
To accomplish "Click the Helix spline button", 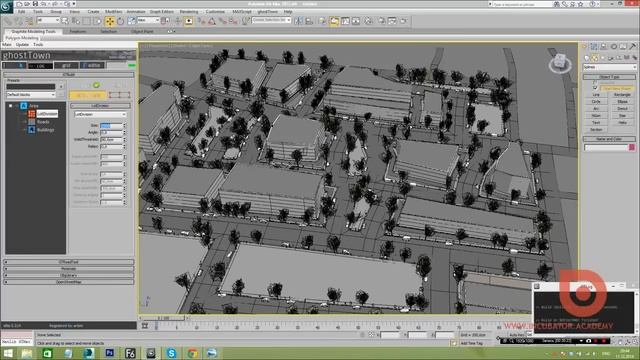I will click(622, 122).
